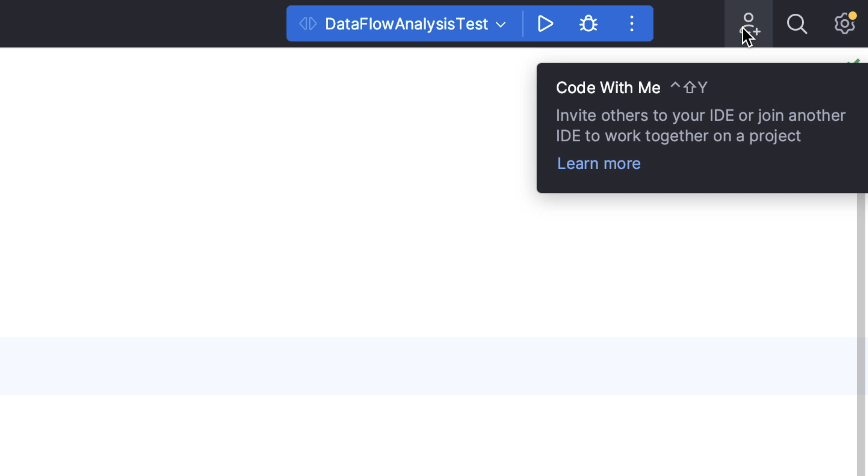The image size is (868, 476).
Task: Click the run widget arrows icon
Action: tap(307, 24)
